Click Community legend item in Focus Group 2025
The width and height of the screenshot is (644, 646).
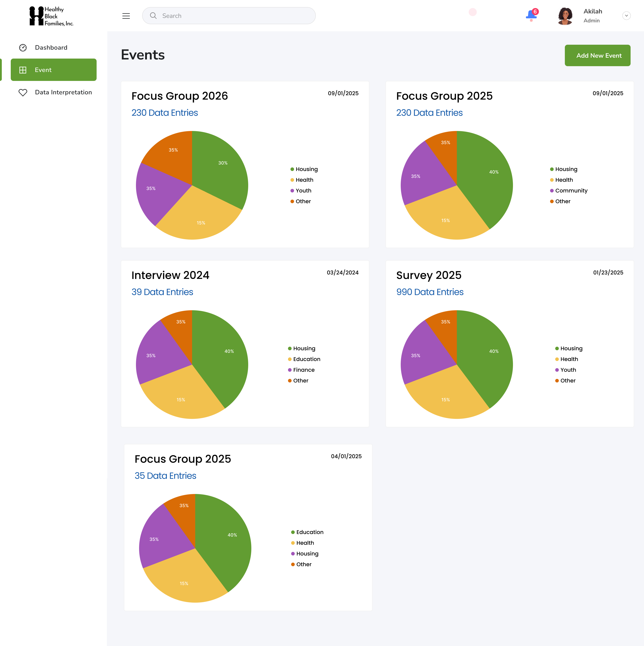tap(571, 191)
